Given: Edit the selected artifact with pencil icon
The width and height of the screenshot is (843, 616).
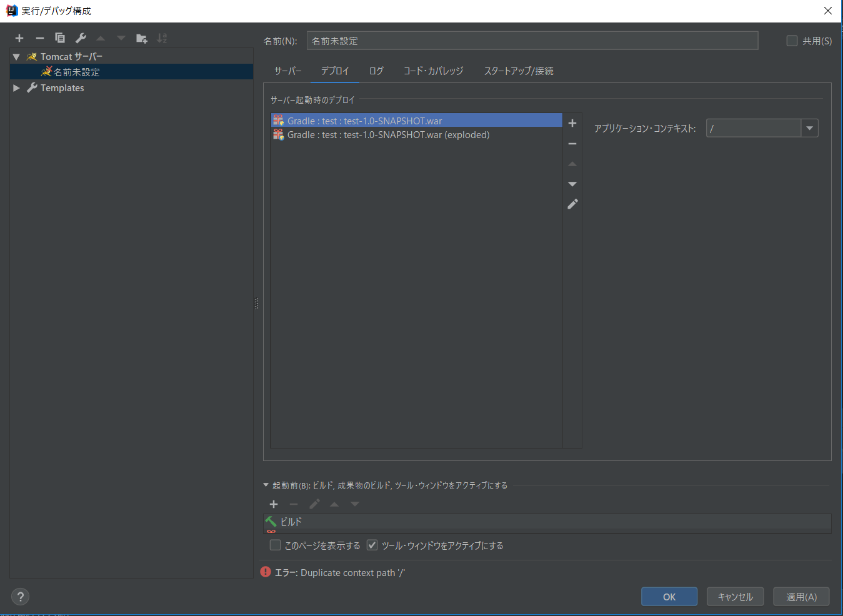Looking at the screenshot, I should point(572,204).
